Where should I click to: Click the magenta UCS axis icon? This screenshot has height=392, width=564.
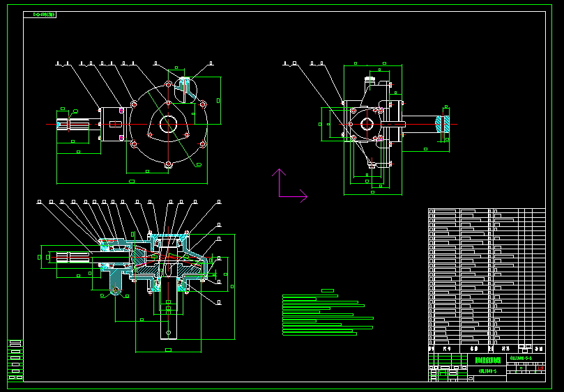pos(289,185)
